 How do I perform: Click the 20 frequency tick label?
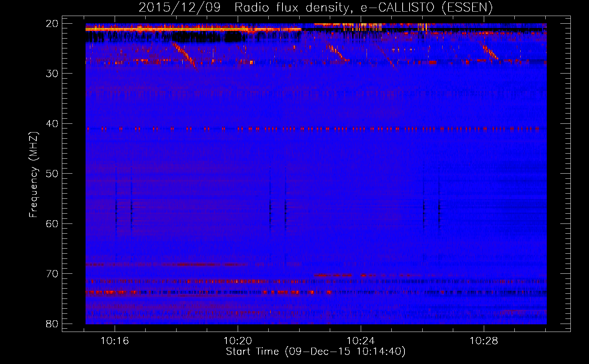point(52,24)
